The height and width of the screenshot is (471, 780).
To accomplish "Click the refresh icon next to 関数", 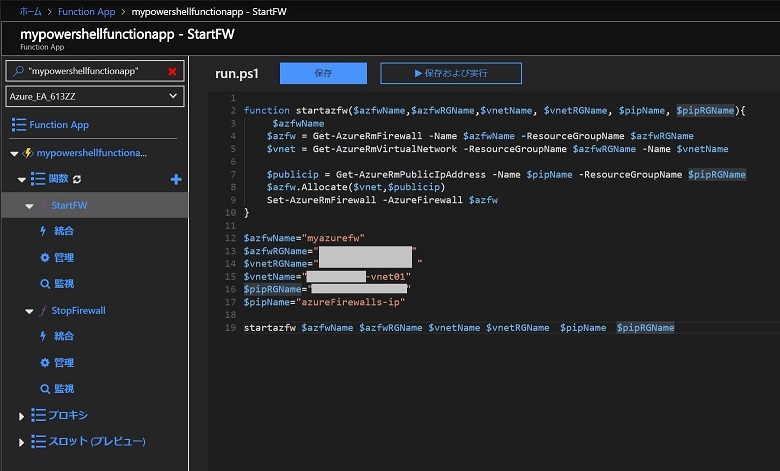I will click(77, 179).
